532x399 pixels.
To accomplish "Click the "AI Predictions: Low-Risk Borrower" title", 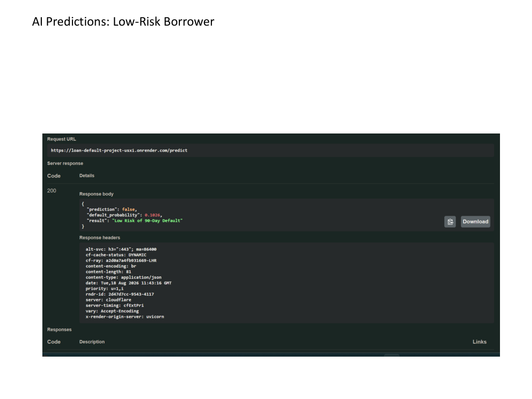I will point(123,22).
